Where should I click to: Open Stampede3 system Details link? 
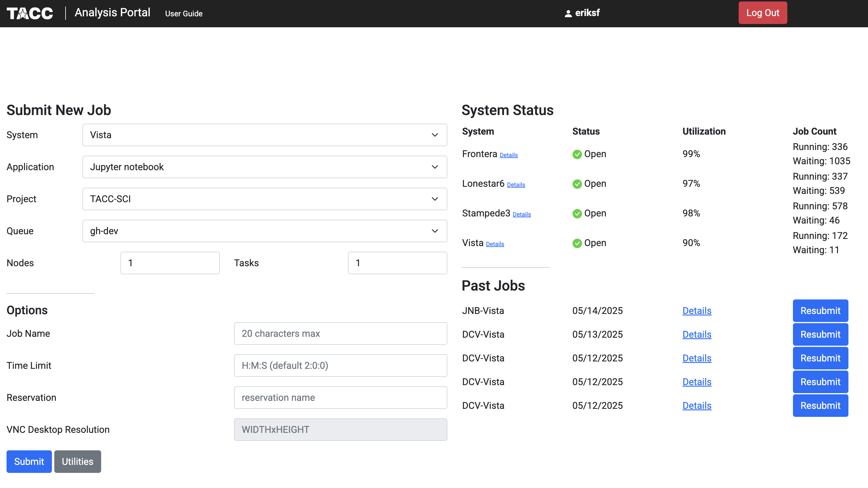click(x=522, y=215)
